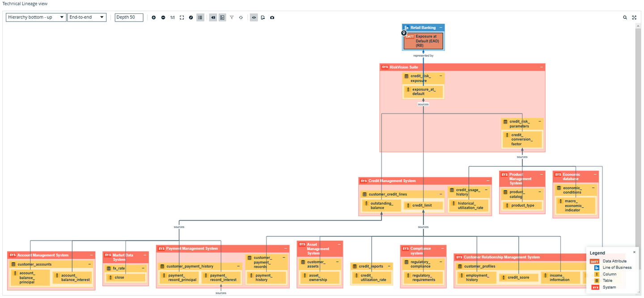
Task: Click the Depth 50 input field
Action: tap(129, 17)
